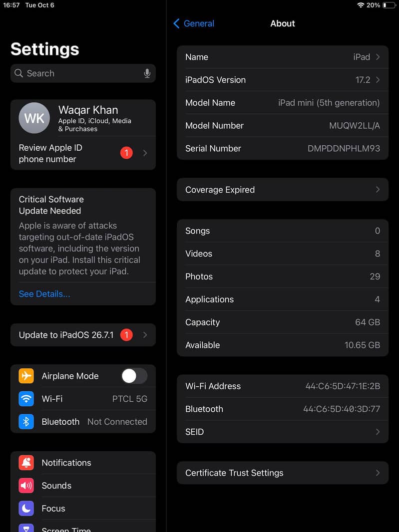Tap the Critical Software Update Needed heading
The height and width of the screenshot is (532, 399).
51,205
